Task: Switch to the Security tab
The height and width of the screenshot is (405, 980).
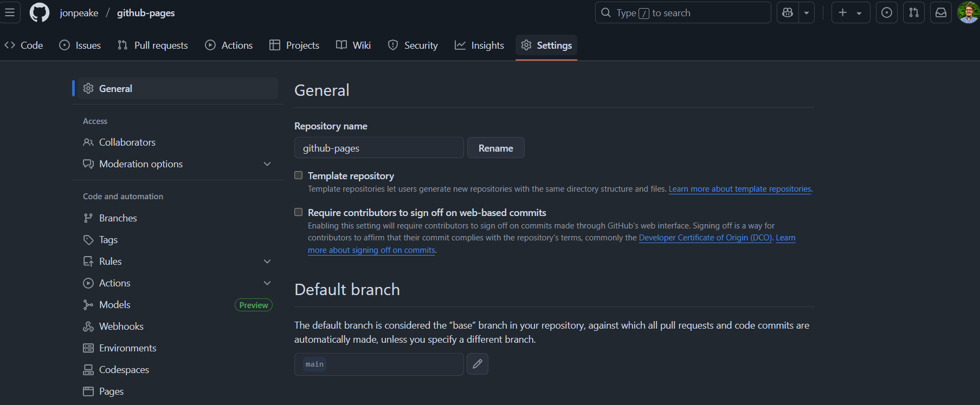Action: [413, 45]
